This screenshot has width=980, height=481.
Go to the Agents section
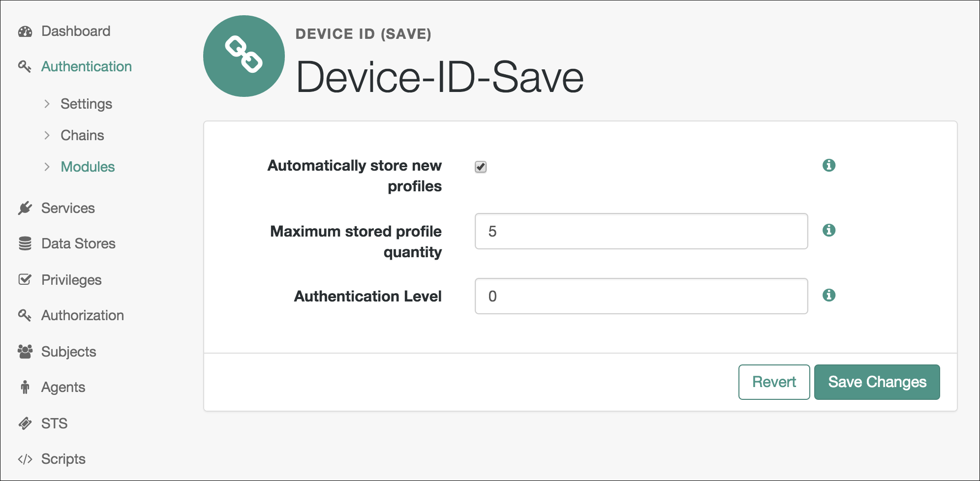63,388
